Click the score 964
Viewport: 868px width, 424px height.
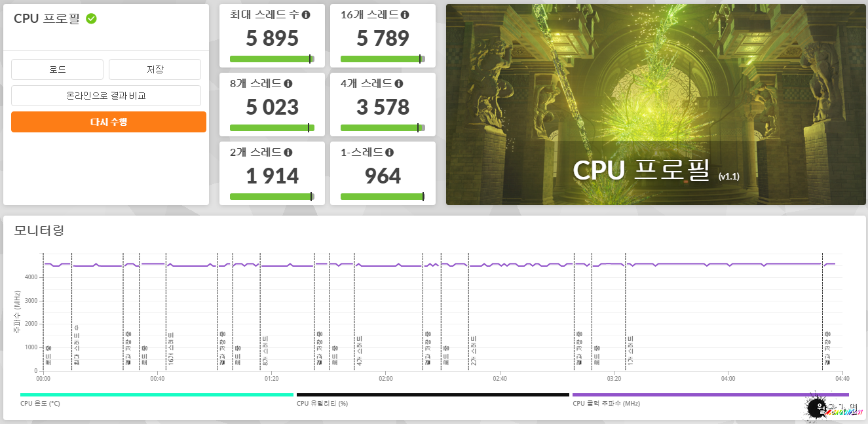383,176
